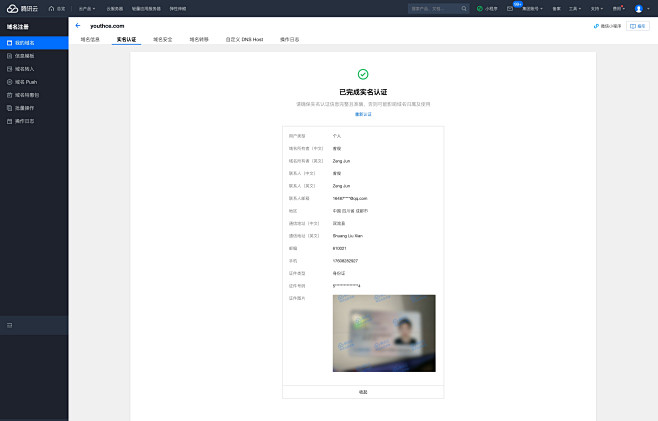The width and height of the screenshot is (658, 421).
Task: Click the search magnifier icon
Action: (x=464, y=8)
